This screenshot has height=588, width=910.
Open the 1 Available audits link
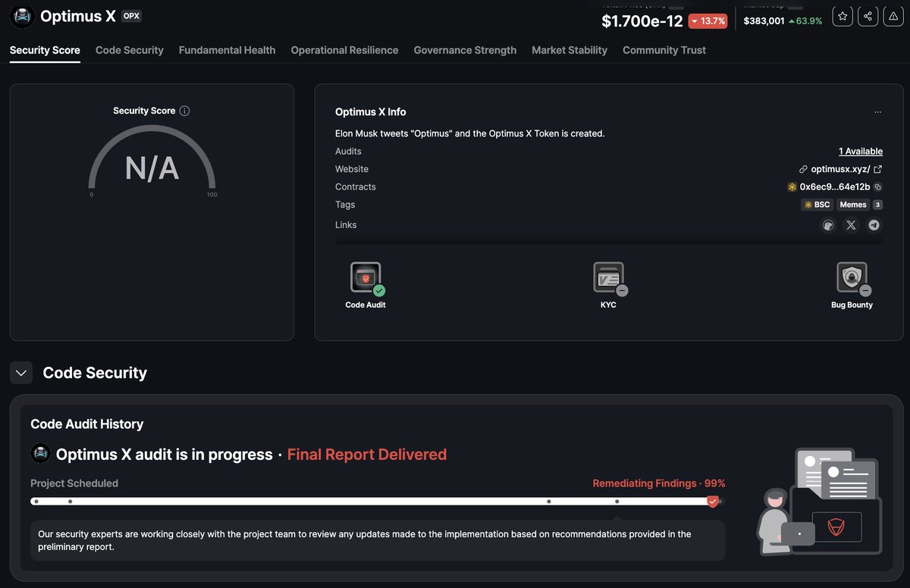point(861,152)
